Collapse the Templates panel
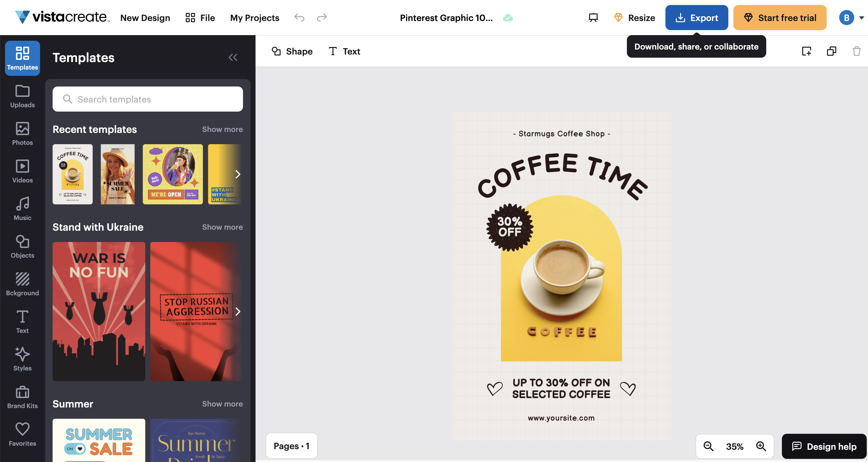This screenshot has width=868, height=462. click(x=233, y=57)
